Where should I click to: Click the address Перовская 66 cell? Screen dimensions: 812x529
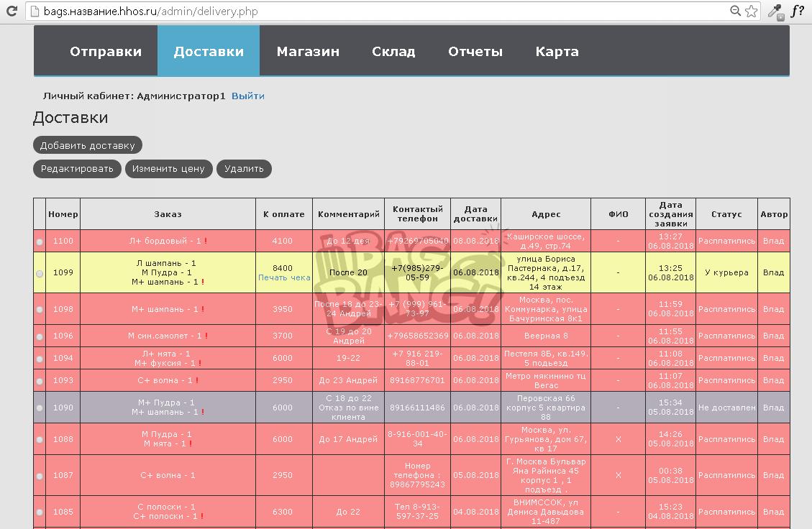pyautogui.click(x=546, y=408)
